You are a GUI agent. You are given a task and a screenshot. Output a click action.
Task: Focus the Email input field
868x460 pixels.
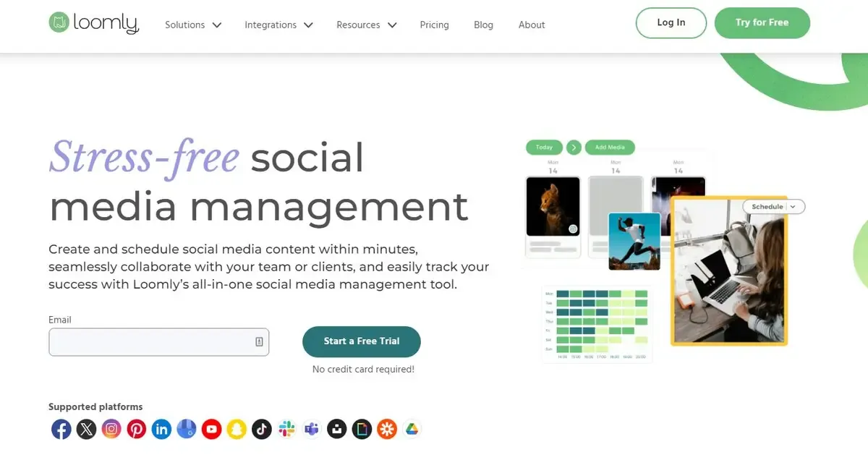[159, 342]
